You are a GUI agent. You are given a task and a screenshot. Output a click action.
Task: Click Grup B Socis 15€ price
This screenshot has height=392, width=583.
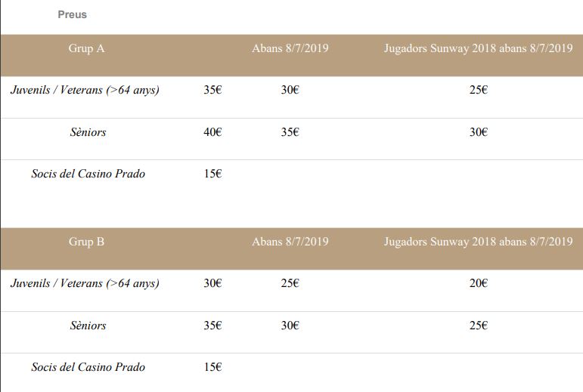pyautogui.click(x=212, y=367)
